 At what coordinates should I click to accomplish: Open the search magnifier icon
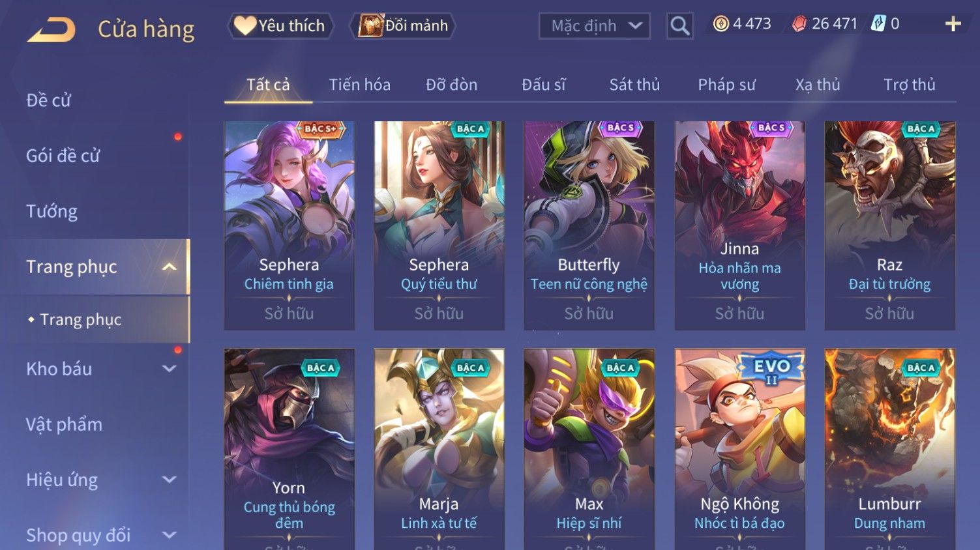coord(680,26)
